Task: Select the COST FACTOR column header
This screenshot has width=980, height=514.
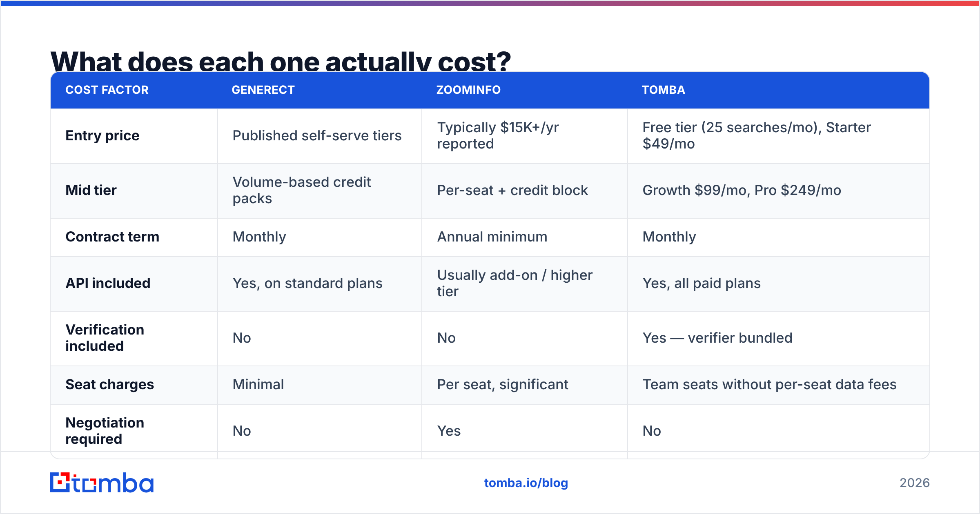Action: [107, 90]
